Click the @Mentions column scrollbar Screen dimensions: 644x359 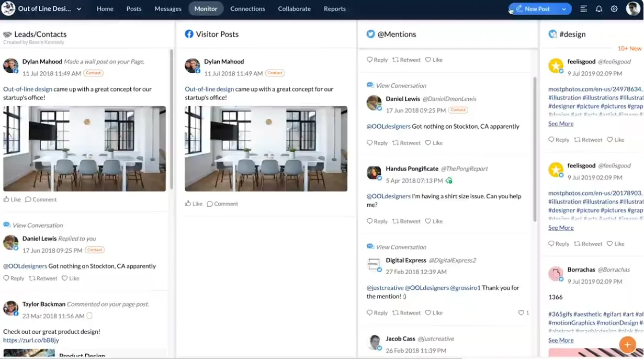click(534, 147)
